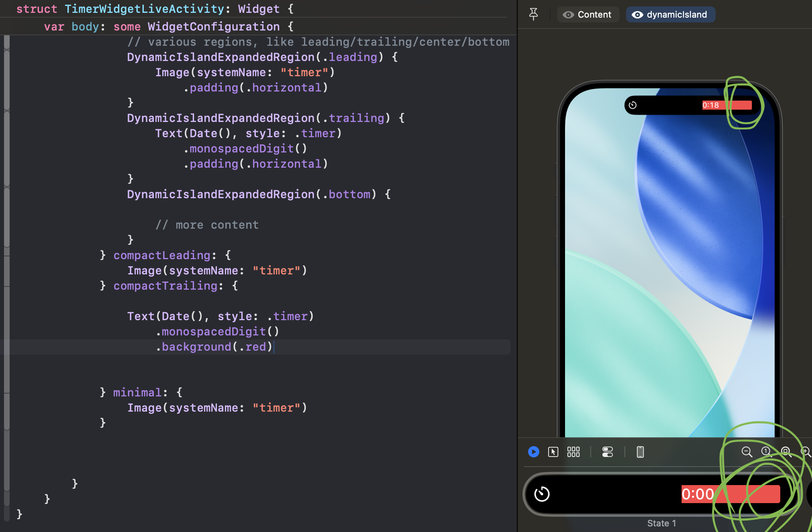
Task: Zoom in the preview canvas
Action: coord(805,452)
